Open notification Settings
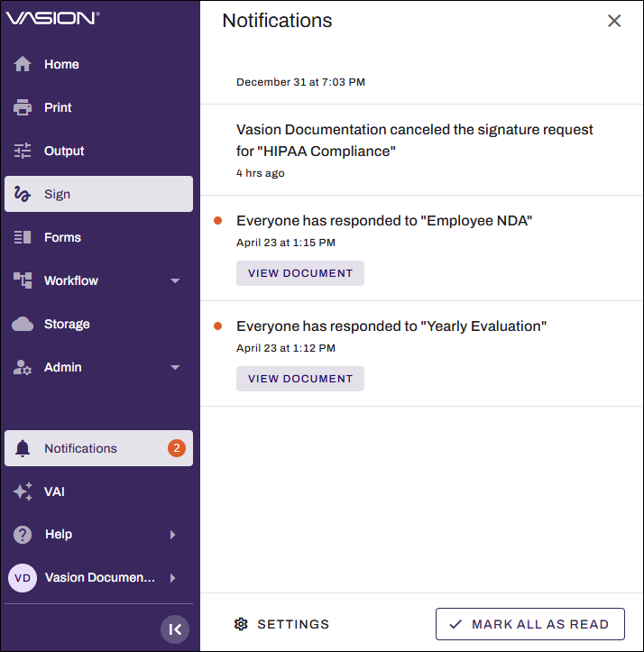 tap(281, 624)
